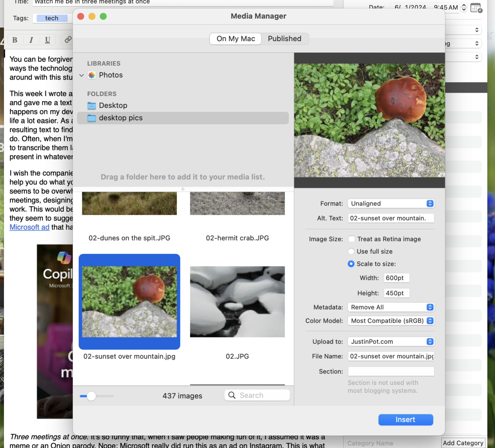Click the Bold formatting icon
This screenshot has height=448, width=495.
pos(15,41)
